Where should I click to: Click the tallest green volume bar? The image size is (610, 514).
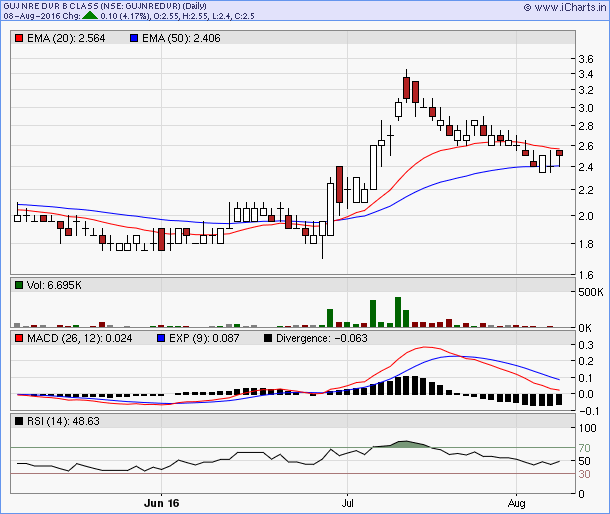(398, 312)
